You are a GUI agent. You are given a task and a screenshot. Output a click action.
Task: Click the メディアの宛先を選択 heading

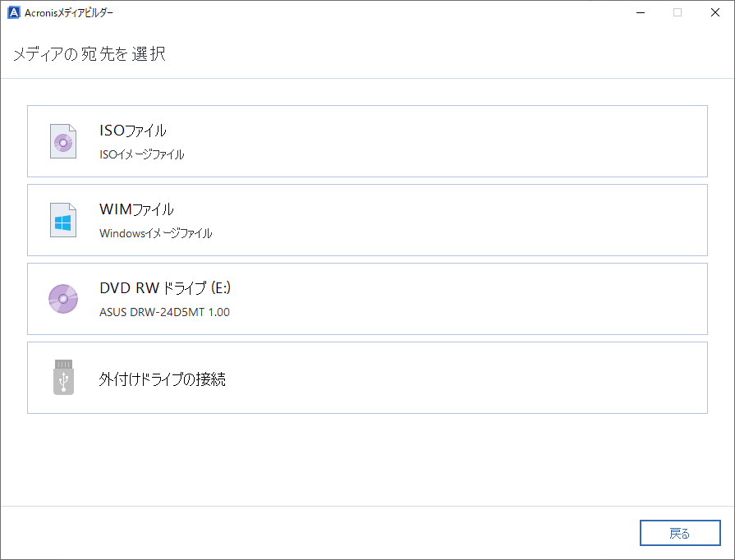[x=89, y=54]
